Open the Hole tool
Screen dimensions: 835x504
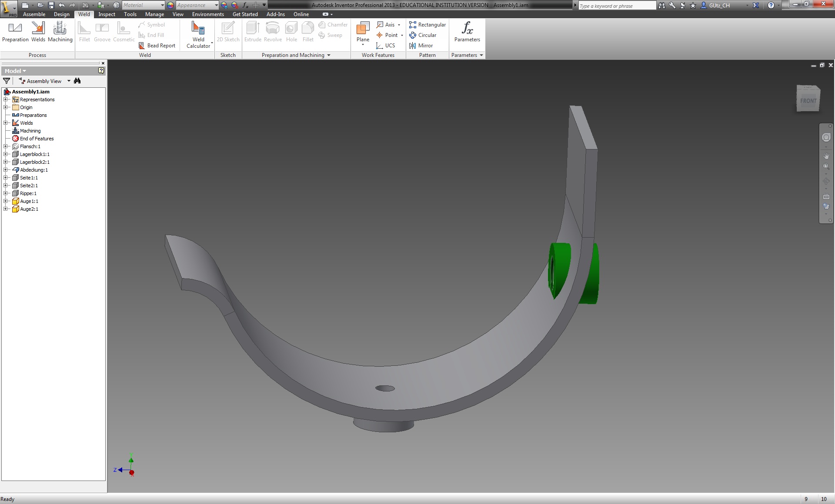click(291, 31)
